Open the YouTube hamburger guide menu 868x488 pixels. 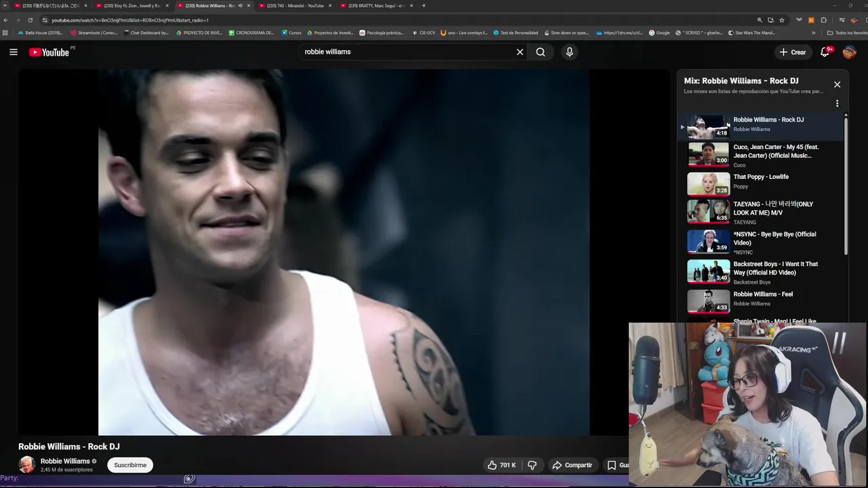pos(14,52)
